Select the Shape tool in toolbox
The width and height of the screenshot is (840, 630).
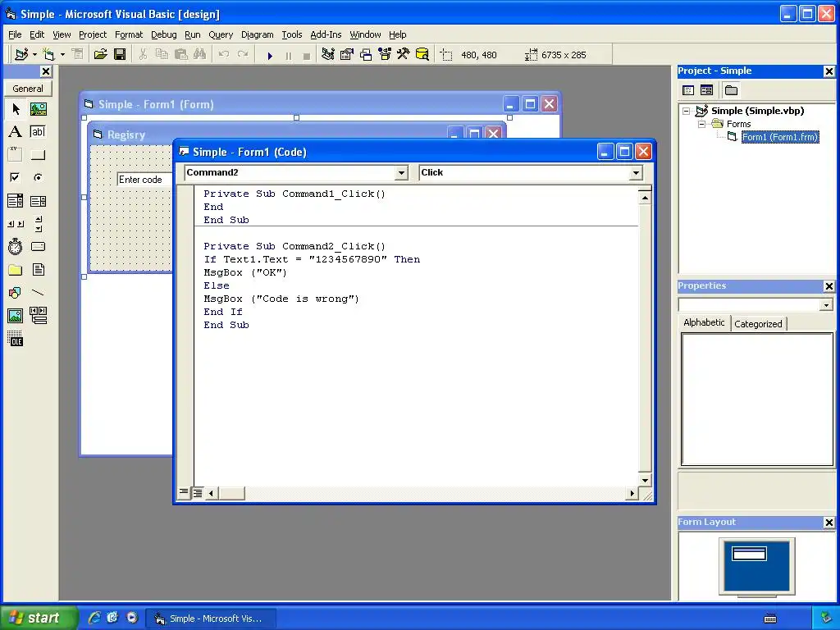click(16, 293)
